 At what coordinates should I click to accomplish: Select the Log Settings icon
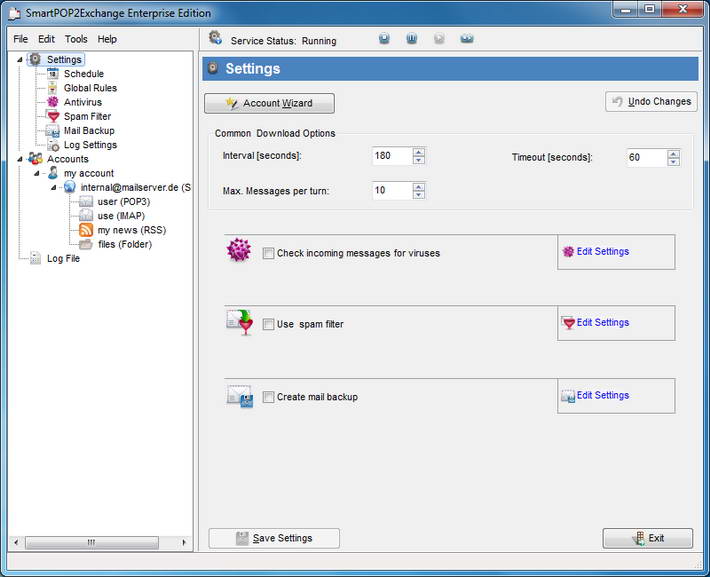[53, 145]
